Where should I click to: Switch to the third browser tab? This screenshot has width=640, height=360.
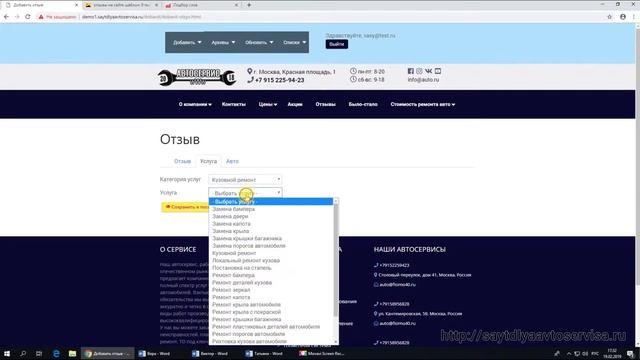click(x=201, y=5)
